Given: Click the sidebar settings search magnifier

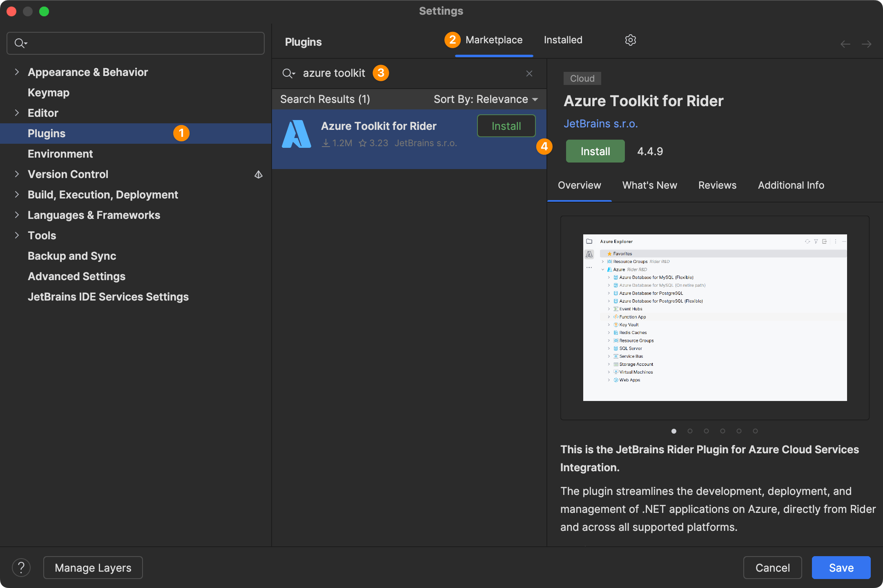Looking at the screenshot, I should [x=20, y=43].
